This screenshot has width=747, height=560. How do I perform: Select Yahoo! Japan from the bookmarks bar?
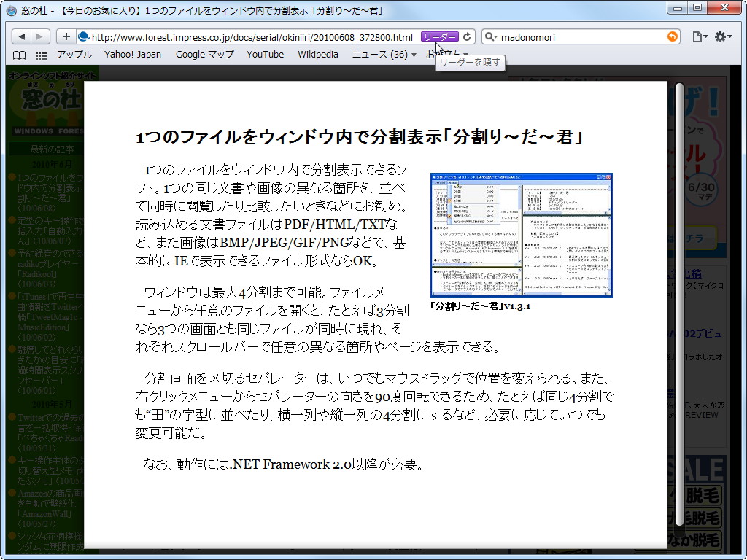133,54
